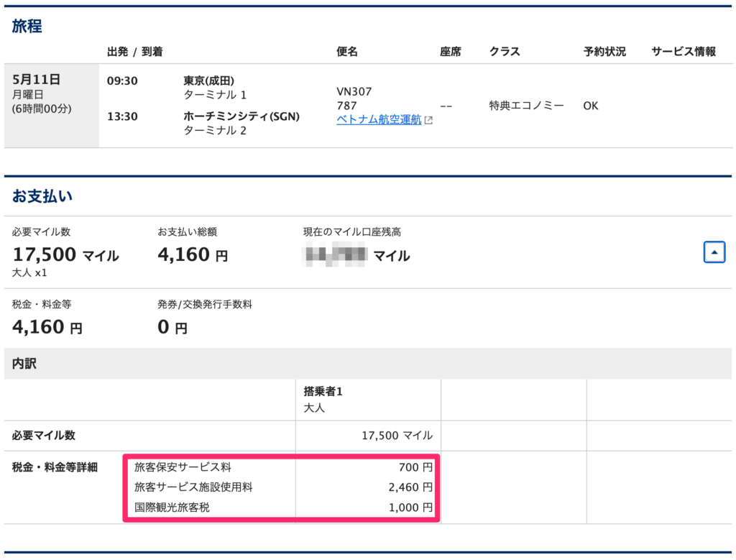Select the お支払い section heading

[x=42, y=196]
